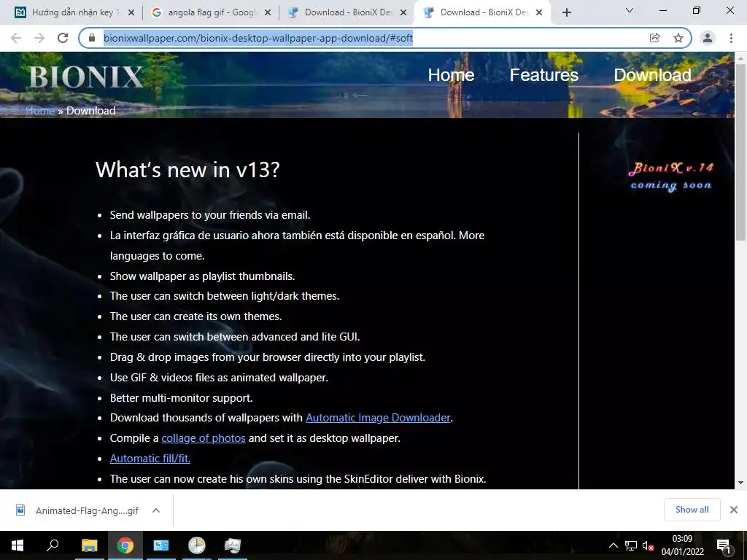
Task: Reload the current page
Action: point(63,38)
